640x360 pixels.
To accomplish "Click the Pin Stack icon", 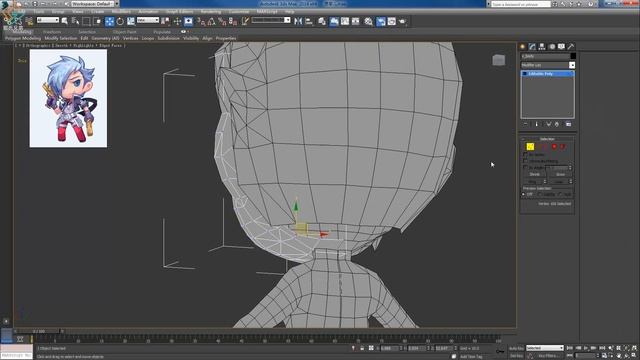I will (525, 124).
